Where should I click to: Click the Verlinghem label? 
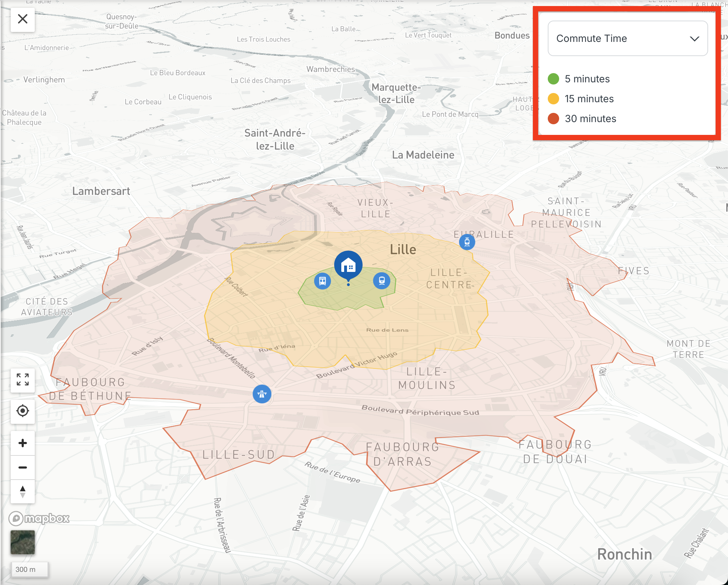(x=44, y=80)
